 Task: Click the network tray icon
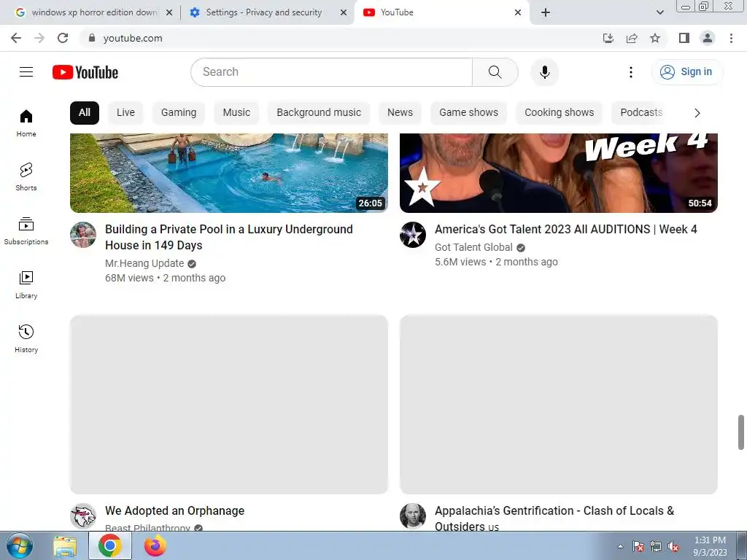[656, 547]
